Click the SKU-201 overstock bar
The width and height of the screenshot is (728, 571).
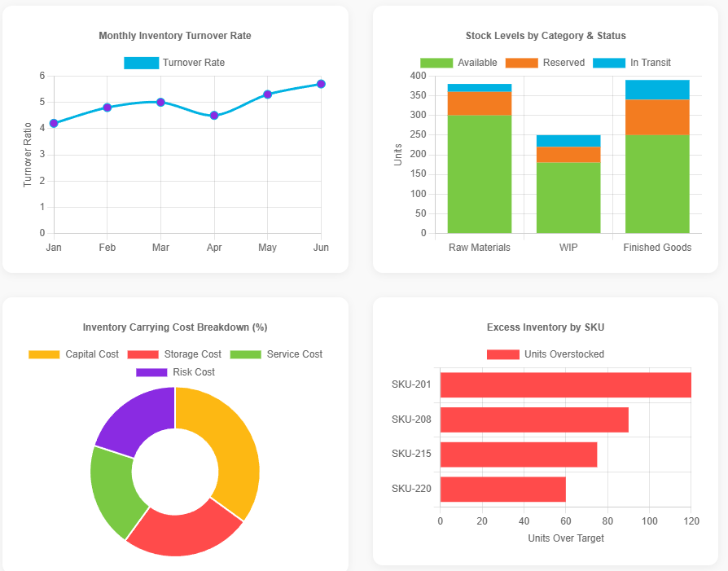565,385
